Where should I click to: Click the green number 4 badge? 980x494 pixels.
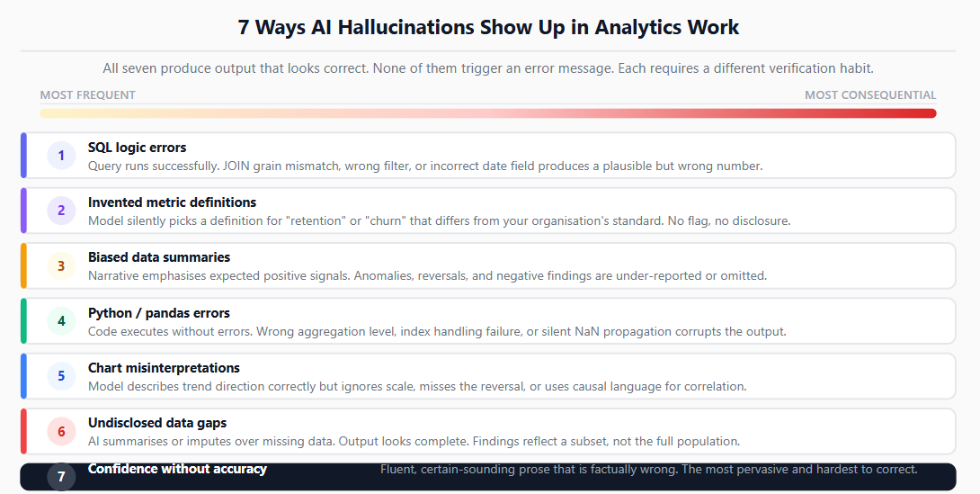61,321
